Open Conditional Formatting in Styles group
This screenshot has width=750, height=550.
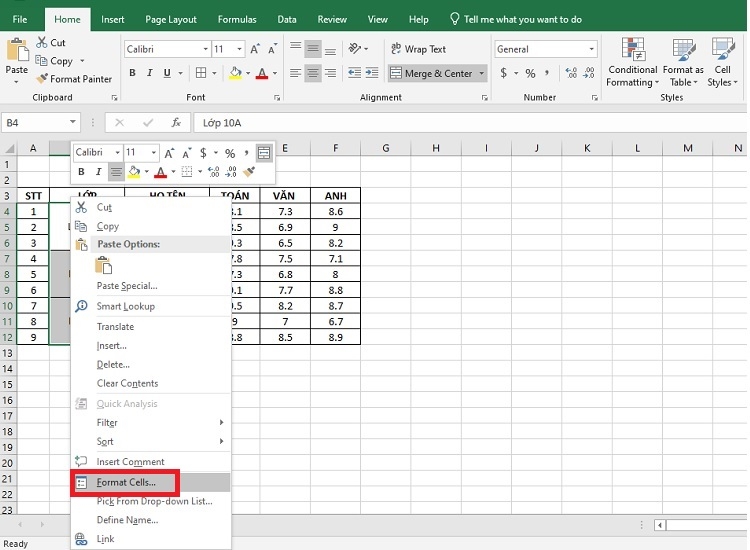(x=632, y=62)
